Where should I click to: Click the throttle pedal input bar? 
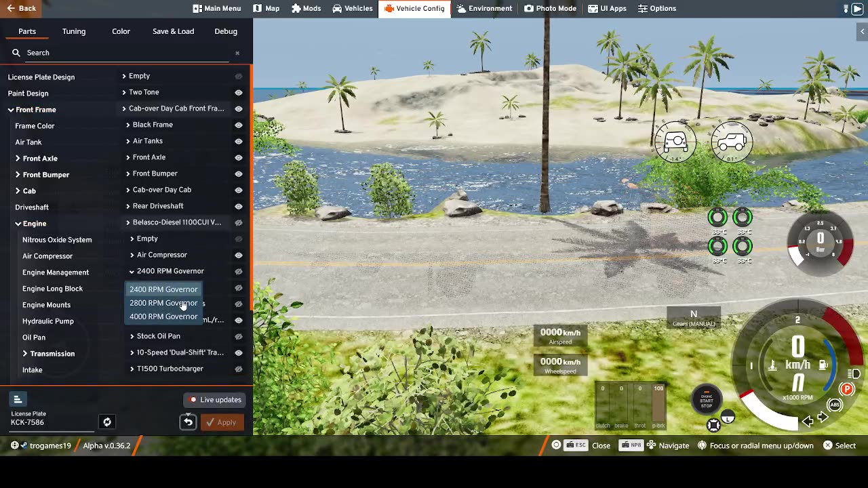(639, 407)
